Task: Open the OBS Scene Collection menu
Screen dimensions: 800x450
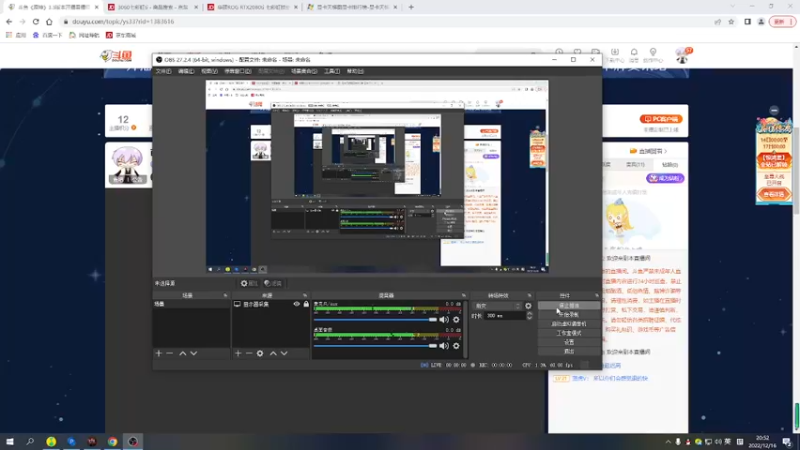Action: [304, 71]
